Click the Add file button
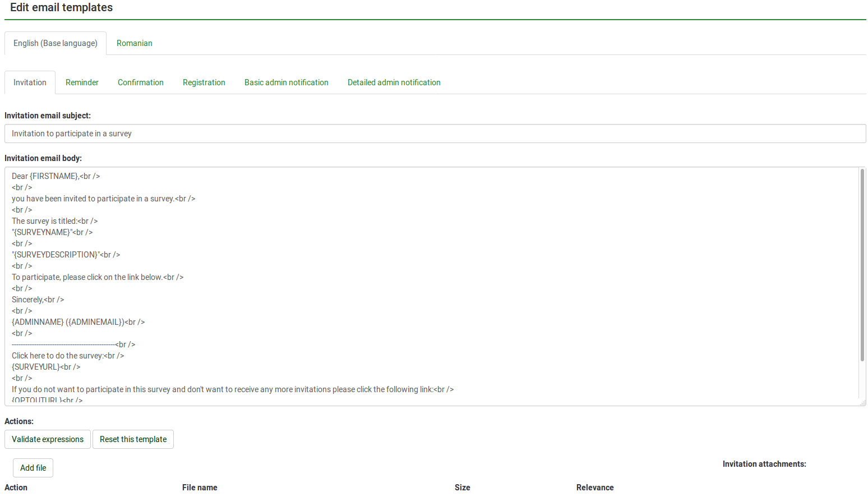868x501 pixels. (x=33, y=468)
